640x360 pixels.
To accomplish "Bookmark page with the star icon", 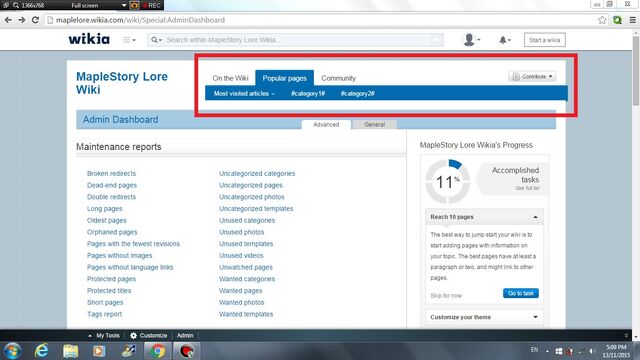I will point(602,20).
